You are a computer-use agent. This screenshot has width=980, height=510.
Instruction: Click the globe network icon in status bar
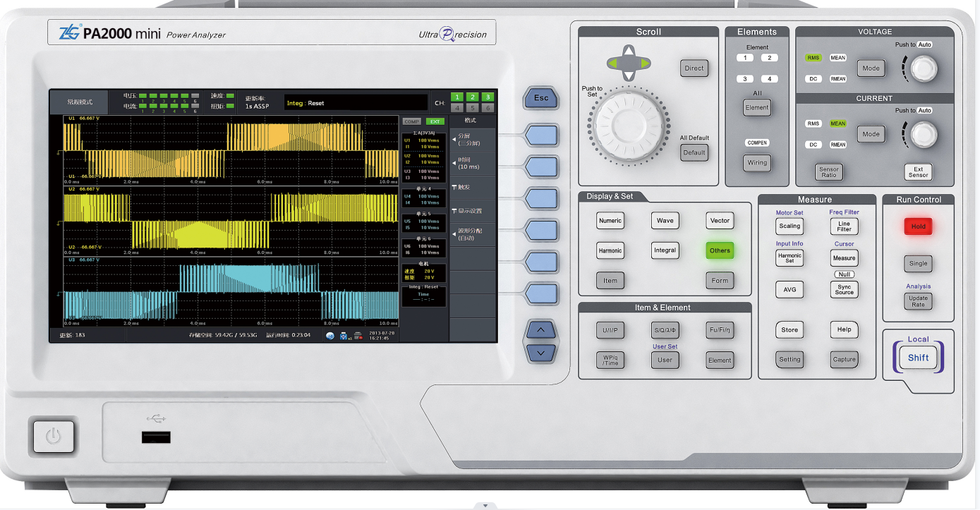click(330, 336)
